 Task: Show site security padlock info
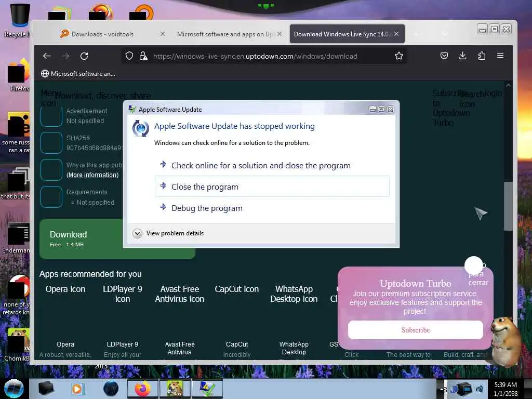143,56
